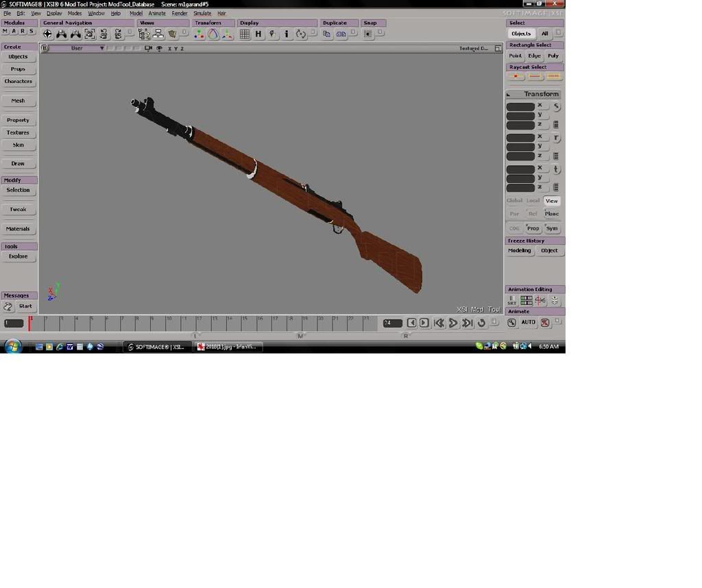Click the key icon in Animate panel

click(511, 323)
